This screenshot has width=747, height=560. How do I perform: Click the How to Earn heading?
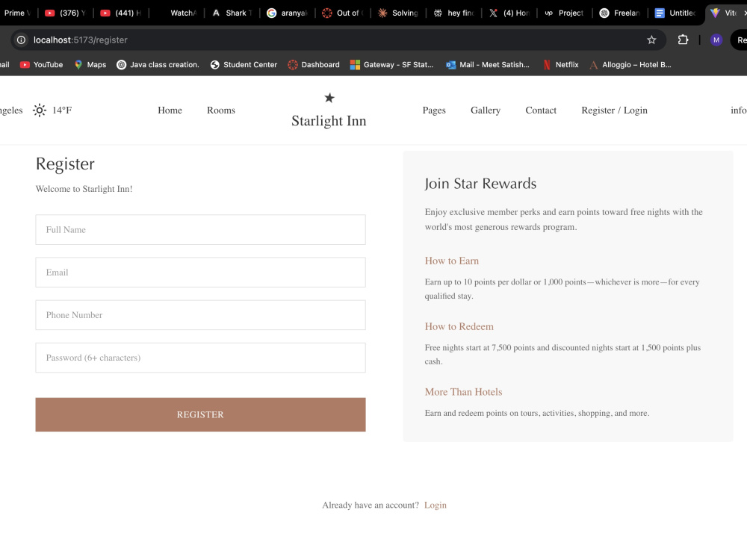[x=452, y=261]
